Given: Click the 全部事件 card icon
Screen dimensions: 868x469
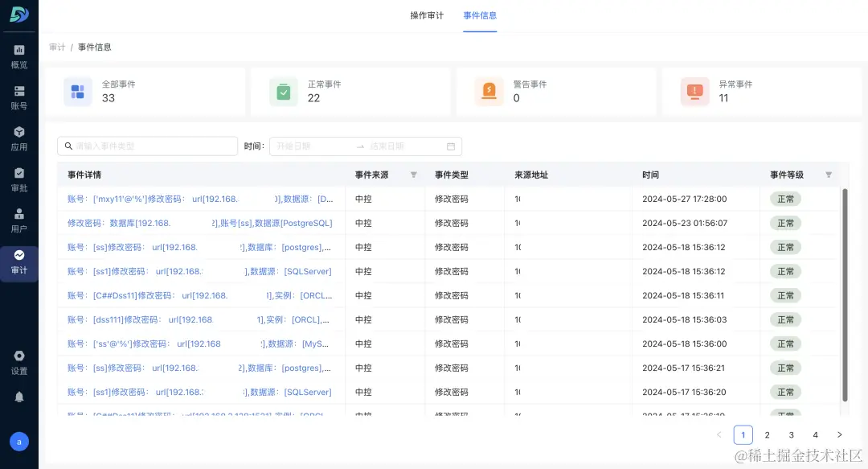Looking at the screenshot, I should tap(77, 92).
